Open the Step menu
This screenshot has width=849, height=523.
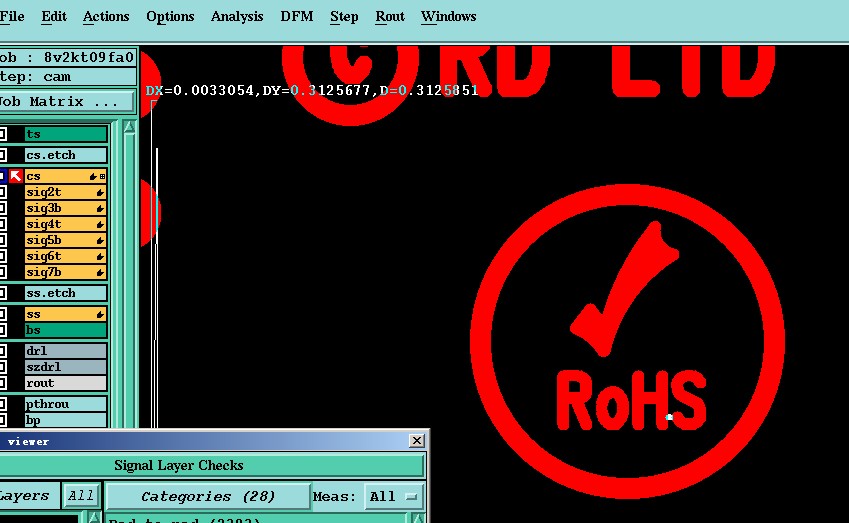point(344,16)
